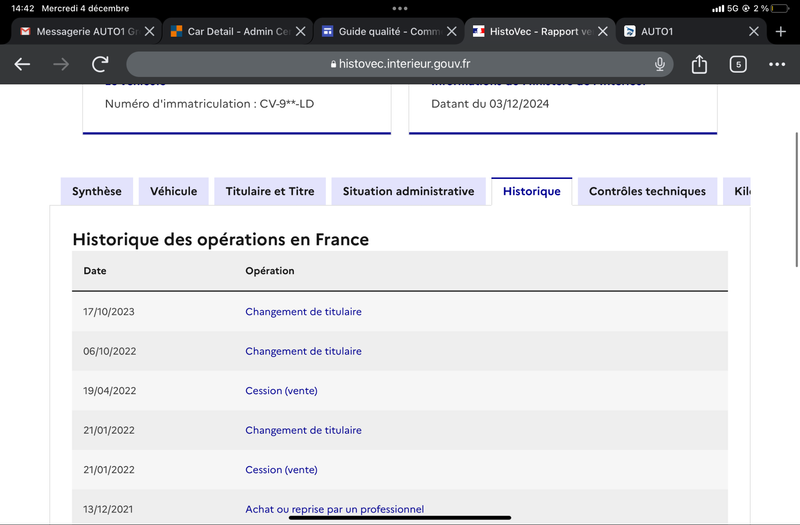Tap the histovec.interieur.gouv.fr address bar
Viewport: 800px width, 525px height.
pyautogui.click(x=399, y=64)
